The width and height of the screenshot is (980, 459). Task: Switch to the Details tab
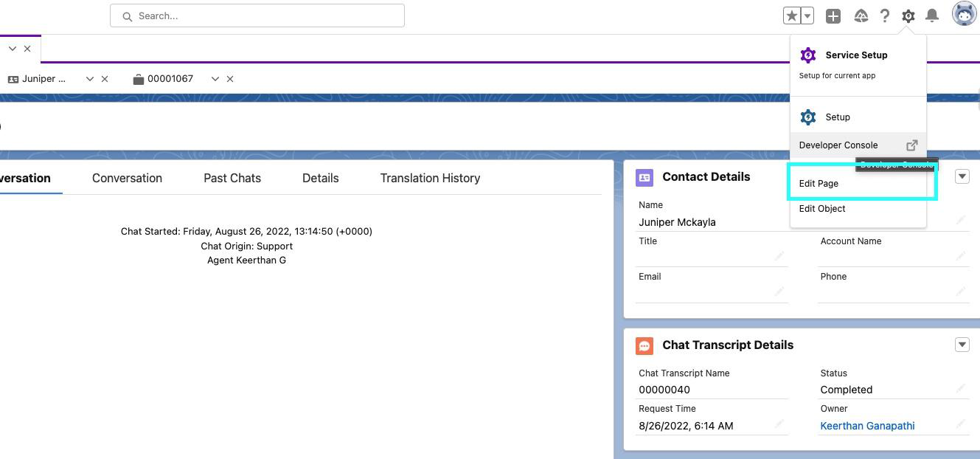[x=321, y=178]
